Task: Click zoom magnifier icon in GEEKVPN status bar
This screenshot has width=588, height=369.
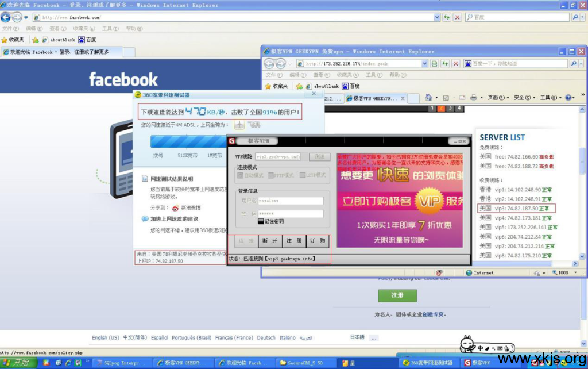Action: pos(555,273)
